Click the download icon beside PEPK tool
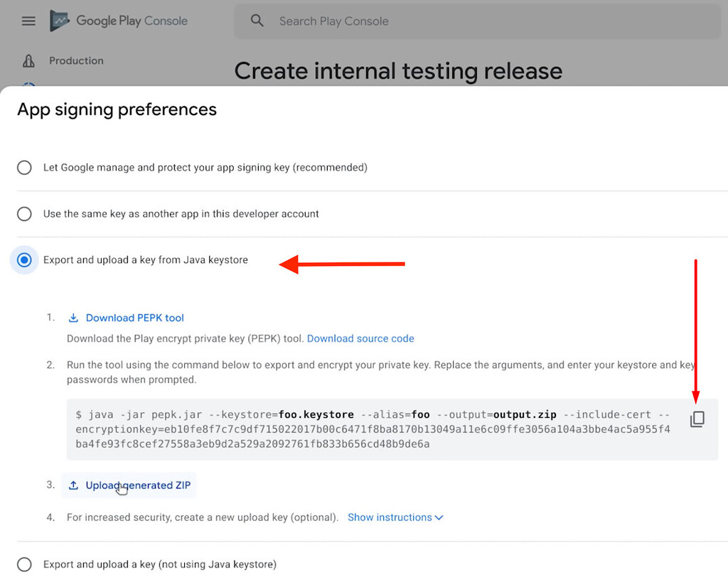728x585 pixels. 73,318
